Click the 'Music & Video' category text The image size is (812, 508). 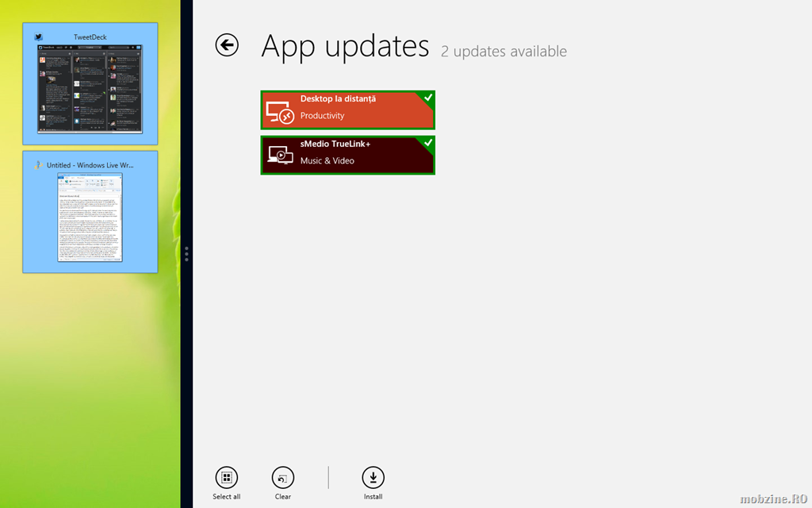click(327, 160)
